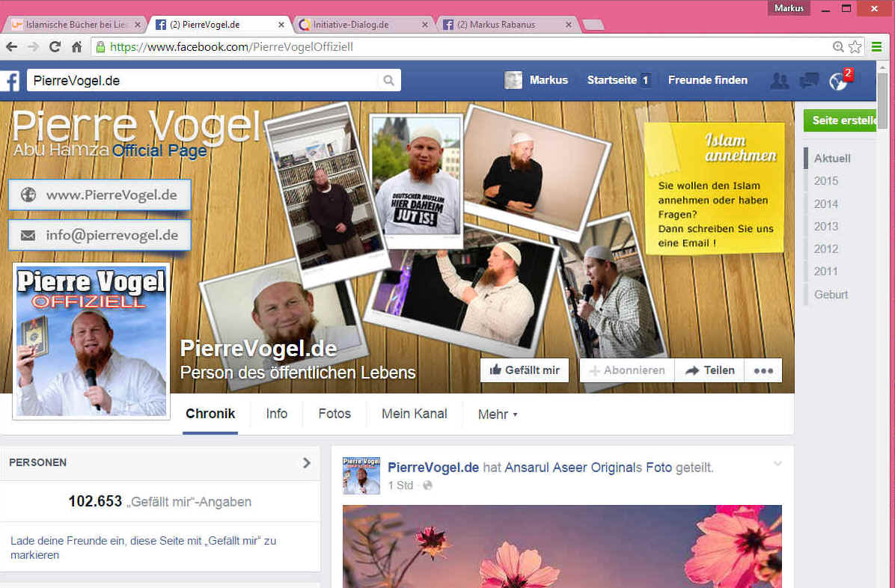The image size is (895, 588).
Task: Click the invite friends Lade deine Freunde link
Action: (x=143, y=548)
